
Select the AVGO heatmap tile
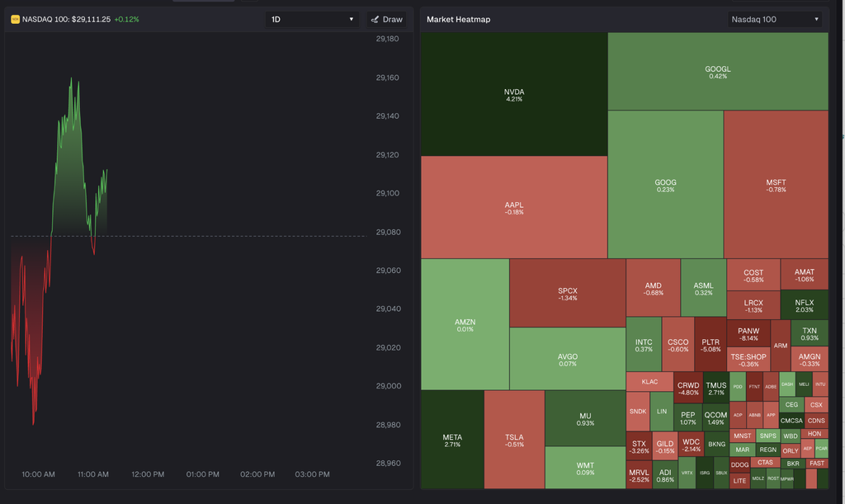[x=568, y=359]
